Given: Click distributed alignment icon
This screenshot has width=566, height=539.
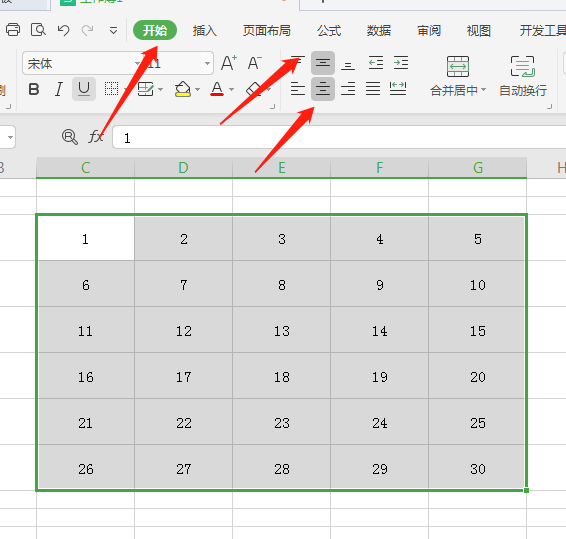Looking at the screenshot, I should tap(398, 89).
